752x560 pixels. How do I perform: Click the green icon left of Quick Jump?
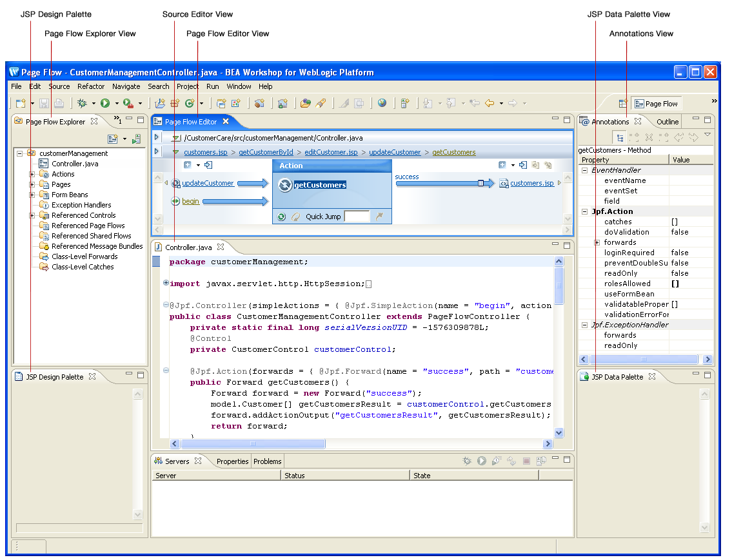tap(282, 217)
